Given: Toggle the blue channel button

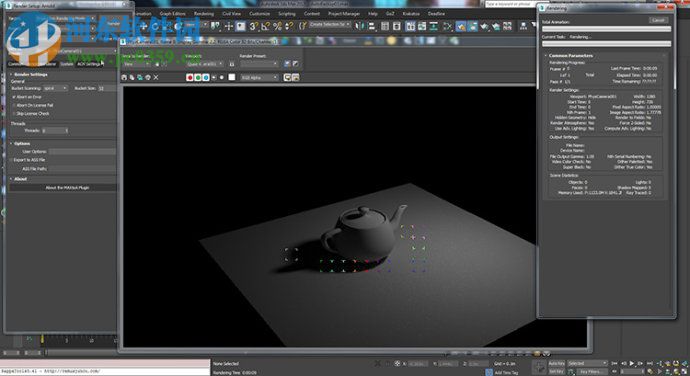Looking at the screenshot, I should point(206,77).
